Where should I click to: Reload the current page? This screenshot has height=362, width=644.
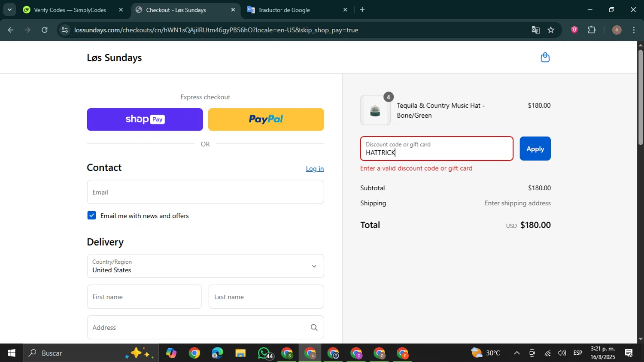pyautogui.click(x=45, y=30)
